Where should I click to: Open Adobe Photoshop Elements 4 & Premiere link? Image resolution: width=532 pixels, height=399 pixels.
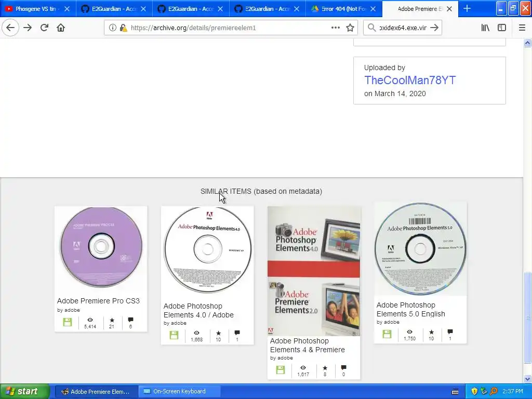[308, 345]
